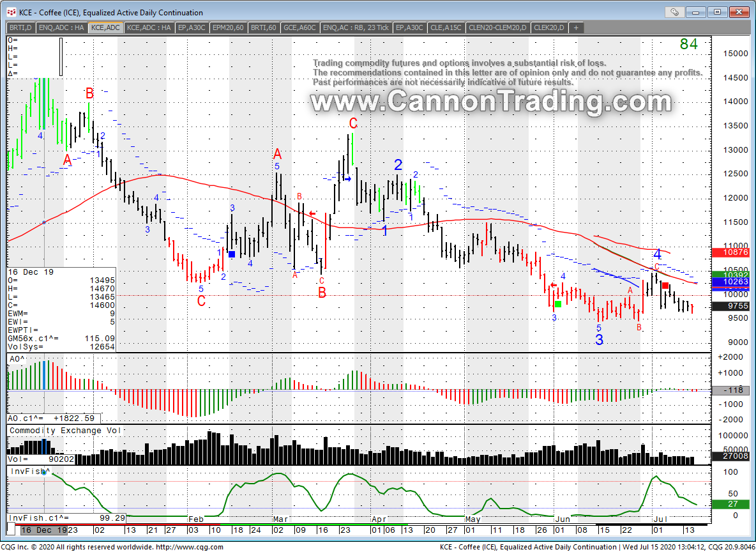
Task: Click the red square signal marker in July
Action: click(x=665, y=286)
